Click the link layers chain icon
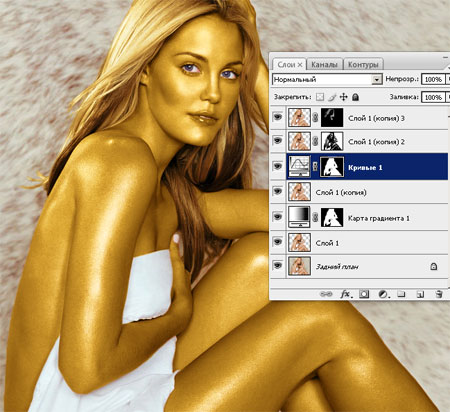This screenshot has width=450, height=412. click(326, 294)
